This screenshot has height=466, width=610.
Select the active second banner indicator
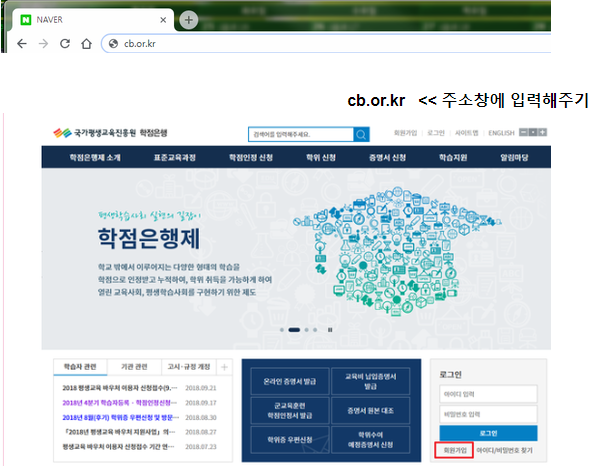[294, 330]
